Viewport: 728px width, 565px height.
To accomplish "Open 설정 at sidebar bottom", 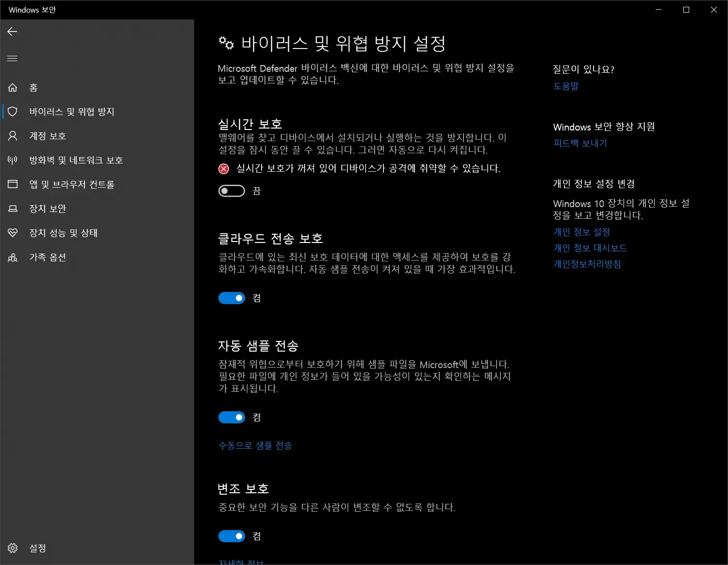I will click(x=97, y=548).
